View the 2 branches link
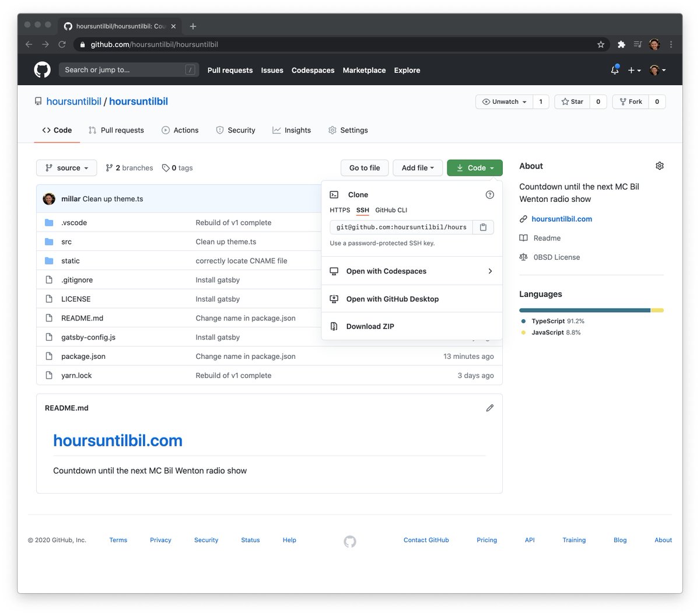700x615 pixels. [x=129, y=167]
